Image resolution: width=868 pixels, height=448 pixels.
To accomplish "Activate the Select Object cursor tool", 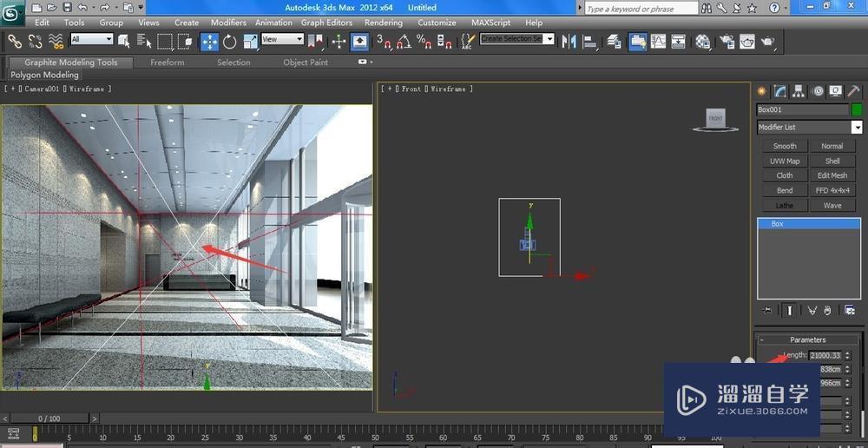I will 124,42.
